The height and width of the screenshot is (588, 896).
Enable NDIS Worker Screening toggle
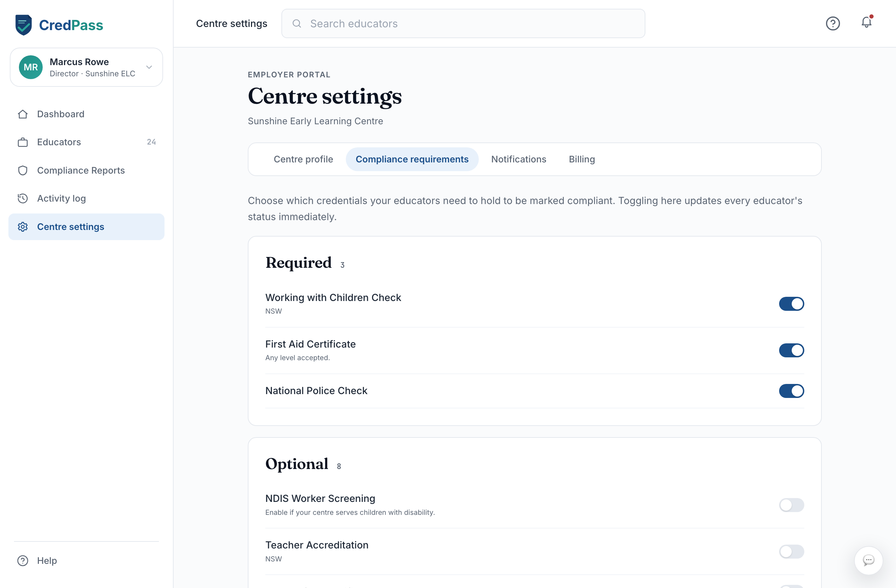pyautogui.click(x=791, y=505)
